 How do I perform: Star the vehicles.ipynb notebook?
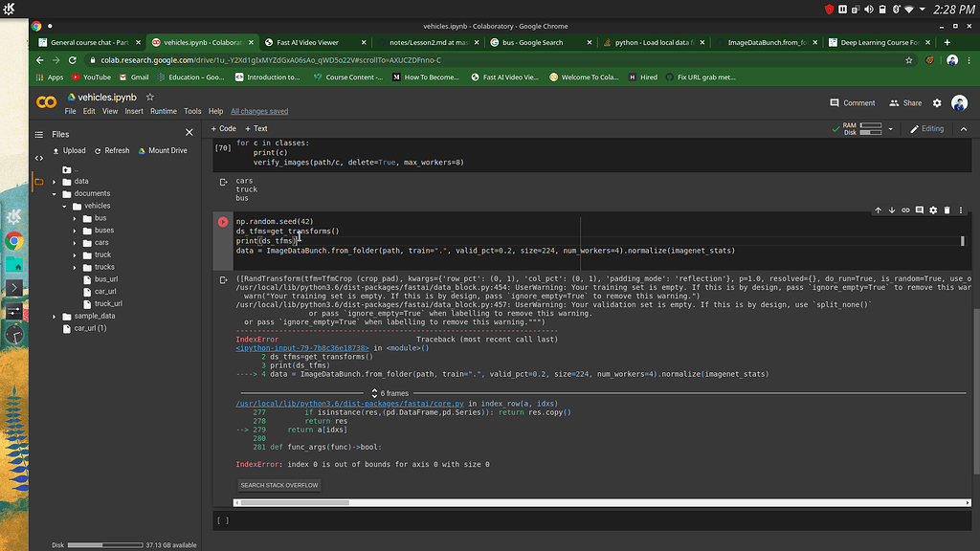[x=149, y=97]
